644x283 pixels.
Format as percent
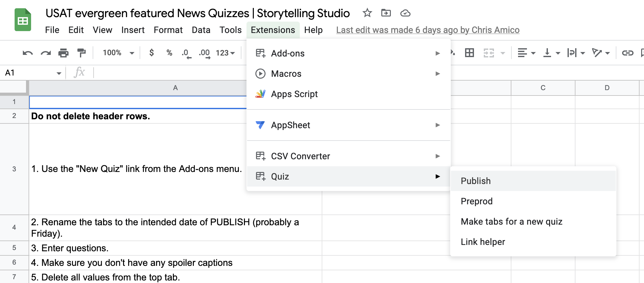(169, 53)
